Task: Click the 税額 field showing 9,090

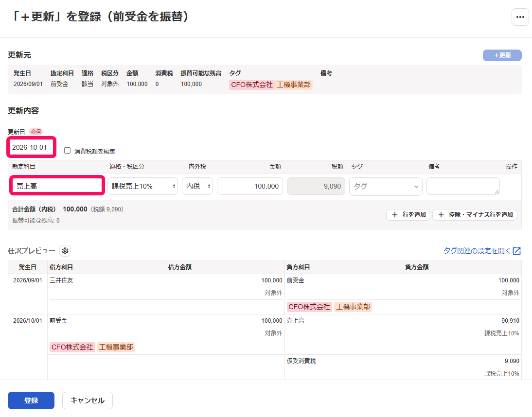Action: pos(316,186)
